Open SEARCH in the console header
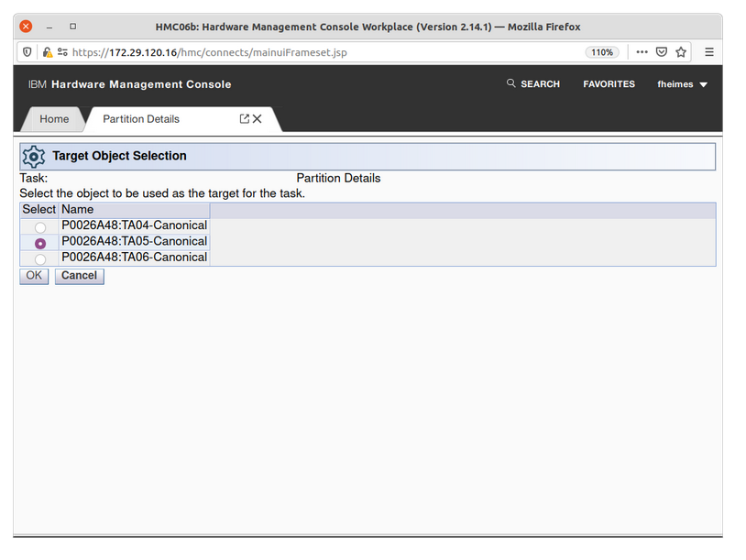The image size is (746, 560). pyautogui.click(x=532, y=84)
